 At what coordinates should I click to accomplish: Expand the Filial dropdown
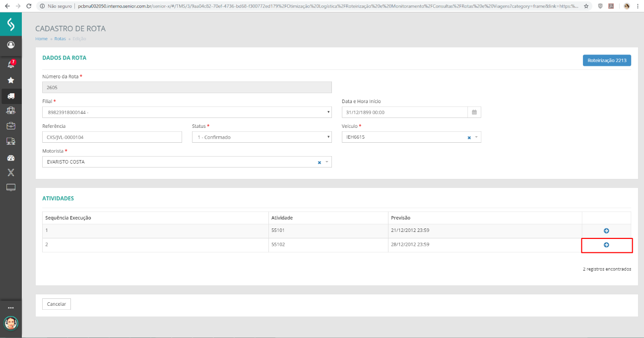187,113
